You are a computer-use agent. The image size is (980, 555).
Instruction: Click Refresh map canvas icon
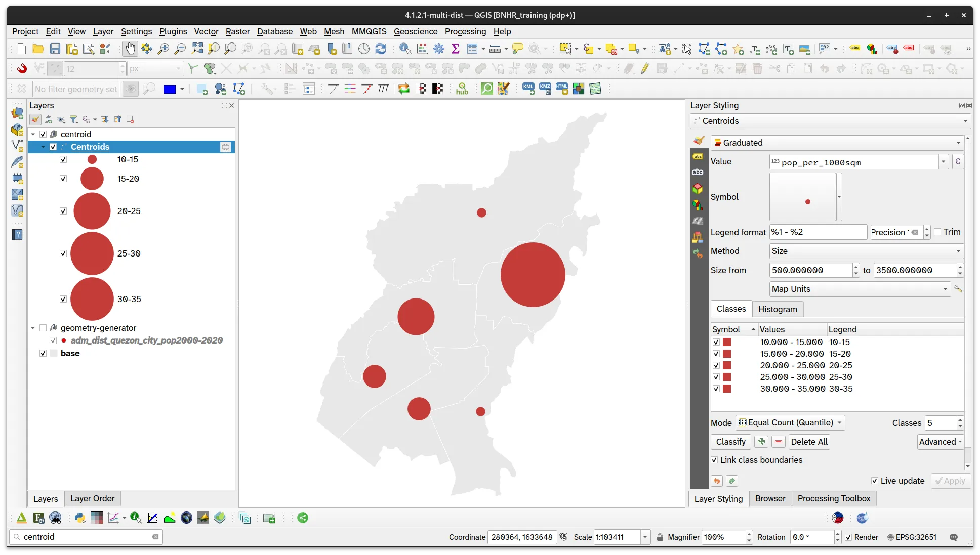pos(381,49)
